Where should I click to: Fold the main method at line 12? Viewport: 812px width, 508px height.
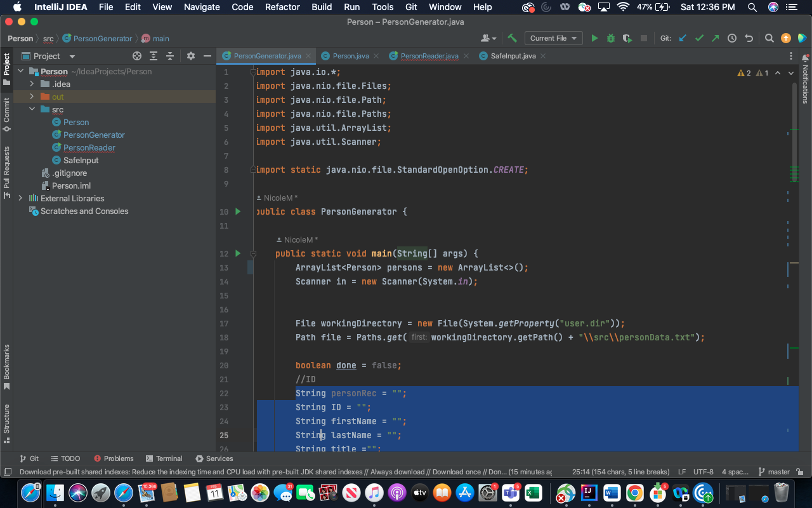pyautogui.click(x=252, y=253)
